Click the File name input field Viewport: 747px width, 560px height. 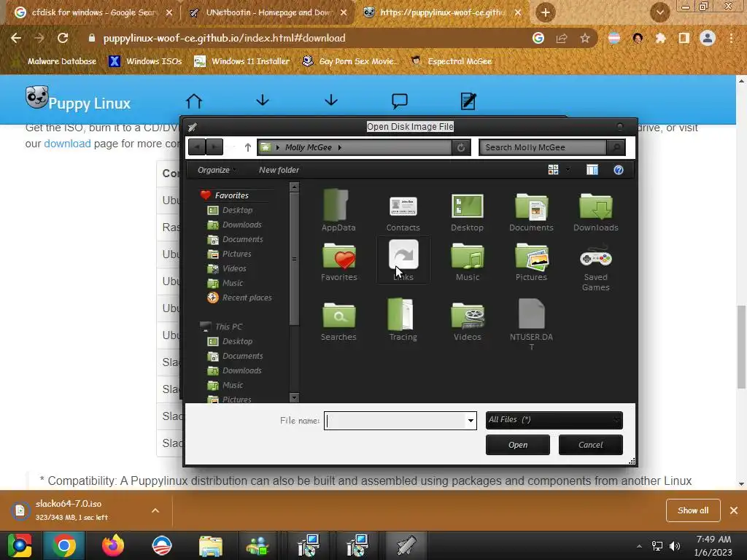pos(395,421)
